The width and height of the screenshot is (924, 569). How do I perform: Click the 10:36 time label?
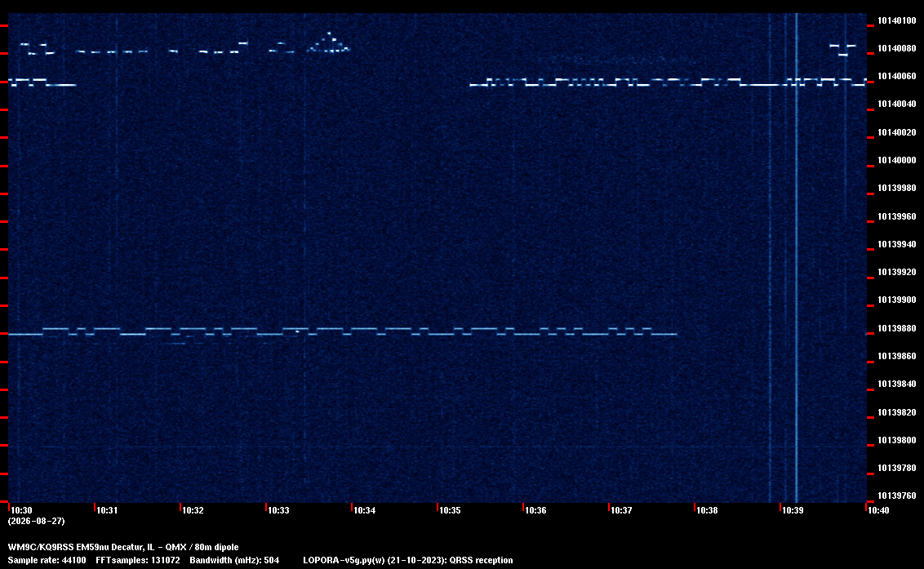(535, 510)
